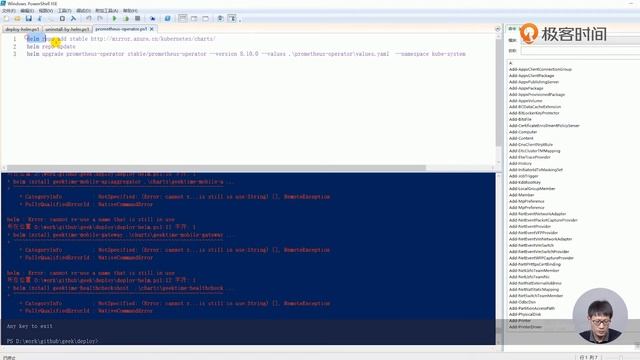Click the script pane horizontal scrollbar
Image resolution: width=640 pixels, height=360 pixels.
[216, 168]
